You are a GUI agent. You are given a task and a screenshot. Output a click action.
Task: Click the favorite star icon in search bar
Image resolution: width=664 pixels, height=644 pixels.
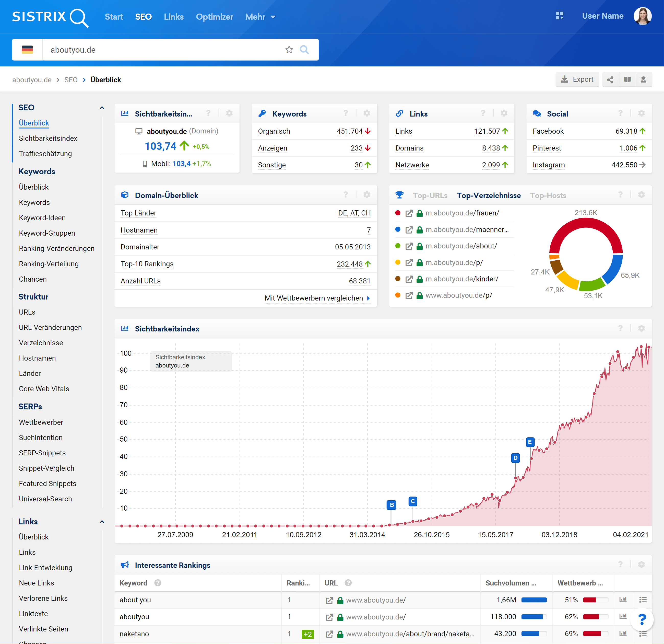(289, 50)
